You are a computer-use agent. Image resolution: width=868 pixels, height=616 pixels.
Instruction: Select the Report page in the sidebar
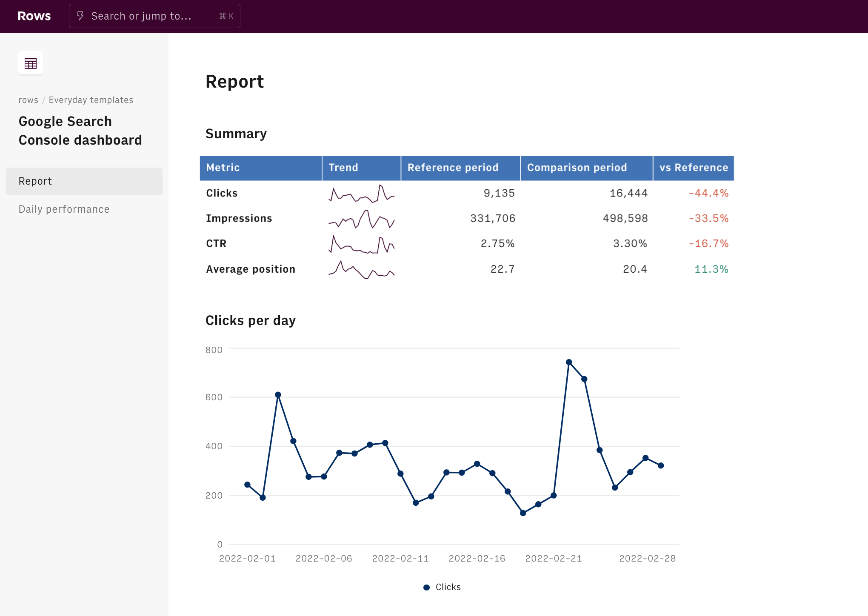[x=35, y=181]
